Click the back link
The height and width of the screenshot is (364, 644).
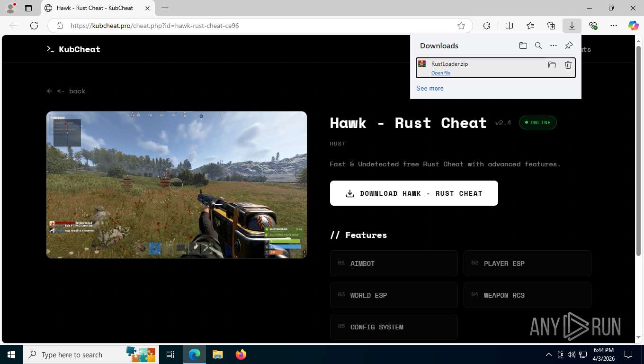[66, 91]
